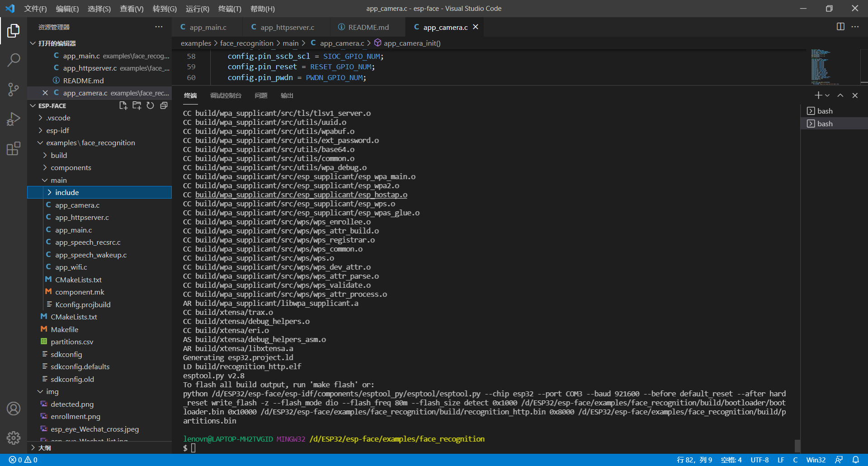868x466 pixels.
Task: Open the Run and Debug view
Action: (x=14, y=119)
